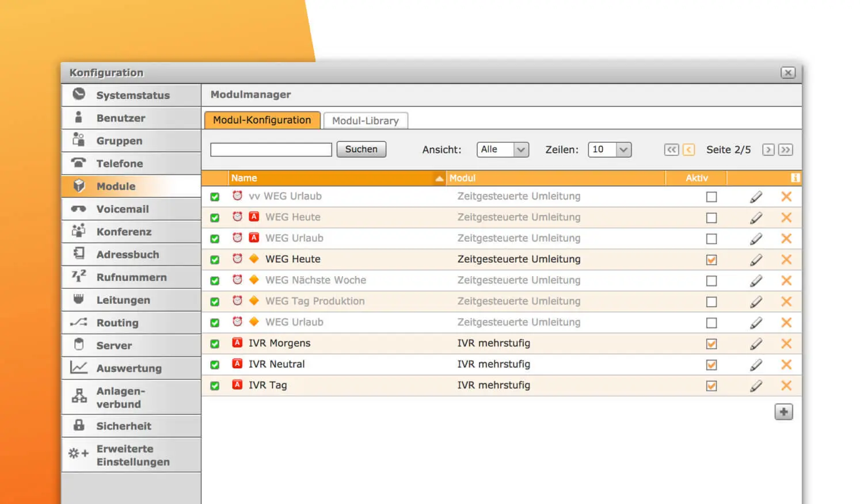Screen dimensions: 860x504
Task: Select Module in the sidebar
Action: (131, 186)
